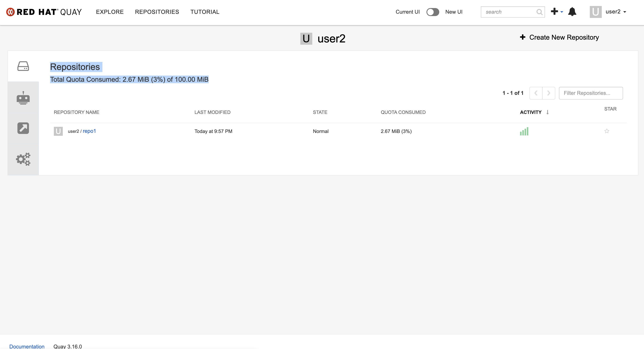Viewport: 644px width, 349px height.
Task: Open the user settings gears tab
Action: point(23,159)
